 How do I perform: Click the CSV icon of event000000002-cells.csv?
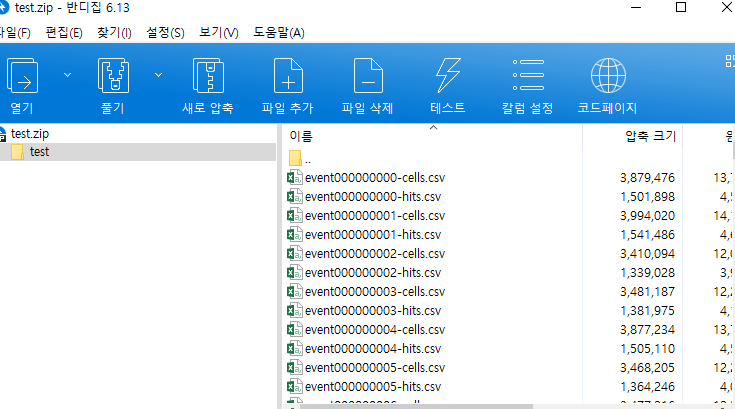(x=294, y=253)
